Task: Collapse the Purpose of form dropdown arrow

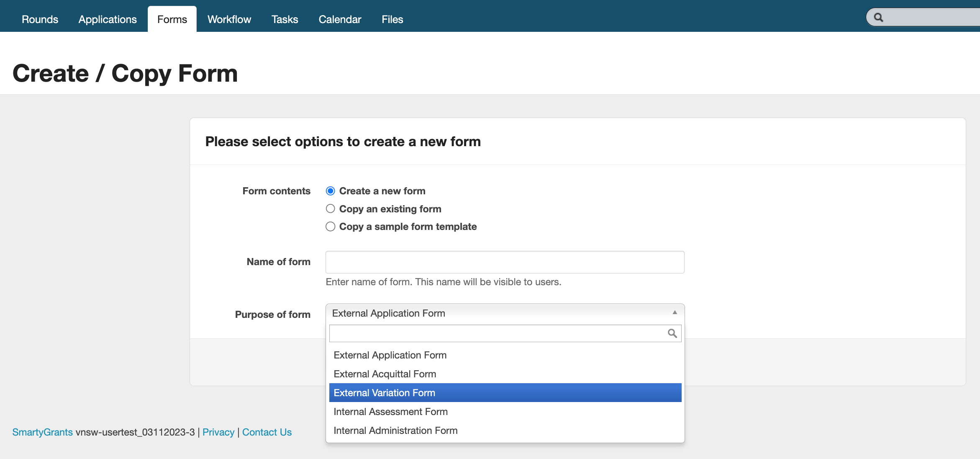Action: click(675, 313)
